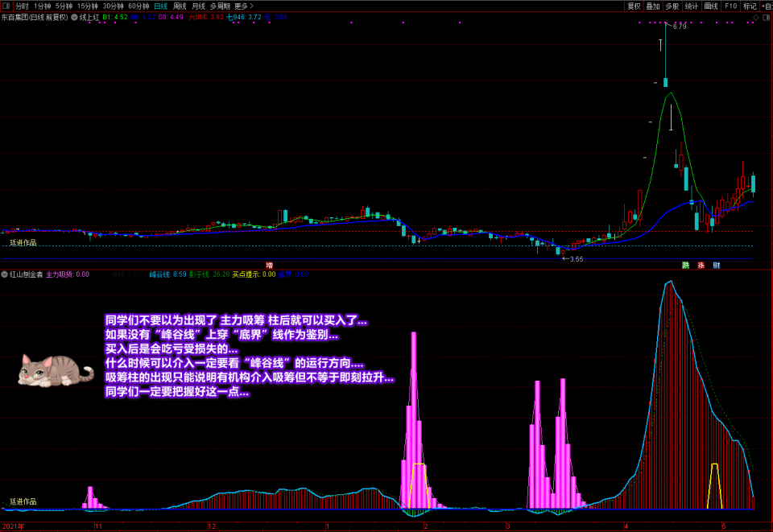
Task: Click the red 涨 event marker
Action: coord(701,265)
